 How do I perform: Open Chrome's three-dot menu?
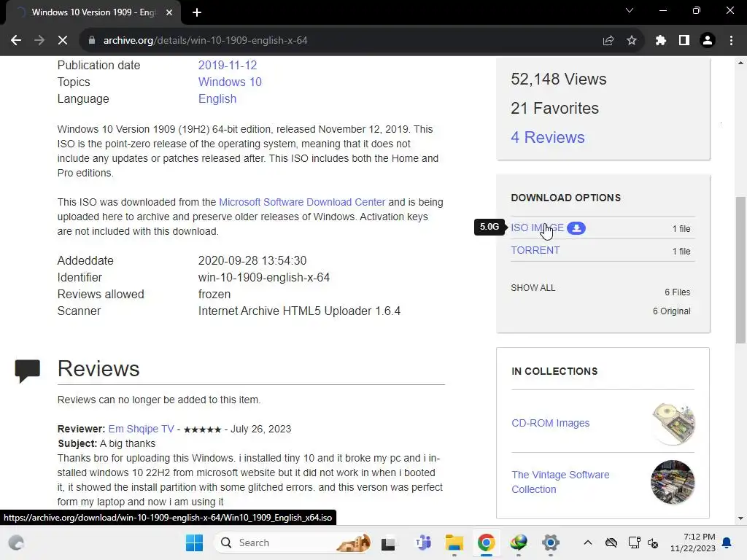pyautogui.click(x=731, y=41)
